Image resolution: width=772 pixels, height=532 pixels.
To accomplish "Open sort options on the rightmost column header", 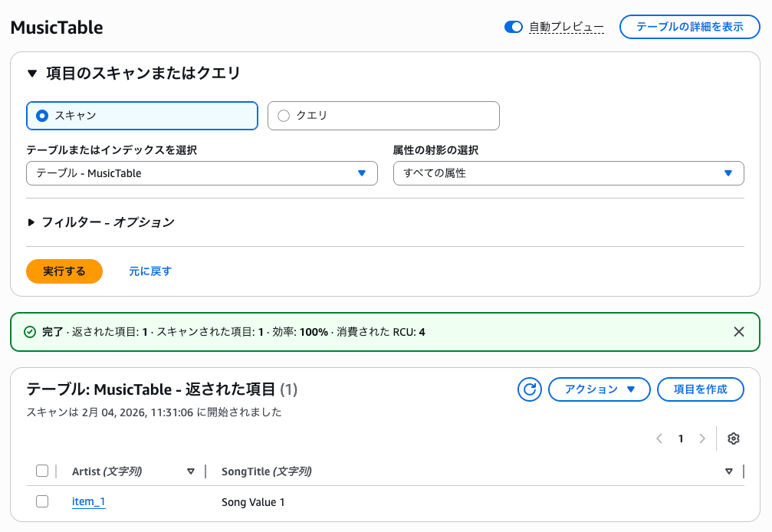I will pos(729,471).
